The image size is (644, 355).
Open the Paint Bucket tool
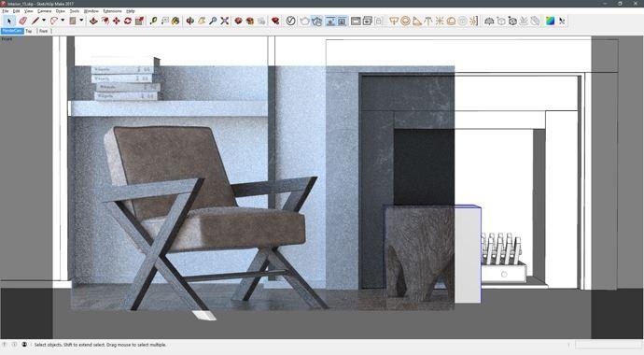pos(175,21)
